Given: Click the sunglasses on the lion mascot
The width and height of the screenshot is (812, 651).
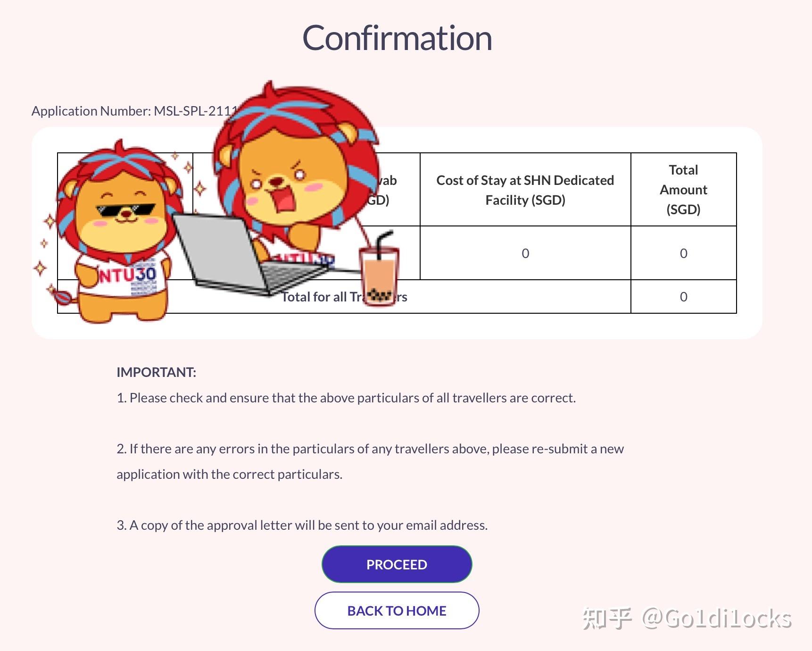Looking at the screenshot, I should (x=125, y=210).
